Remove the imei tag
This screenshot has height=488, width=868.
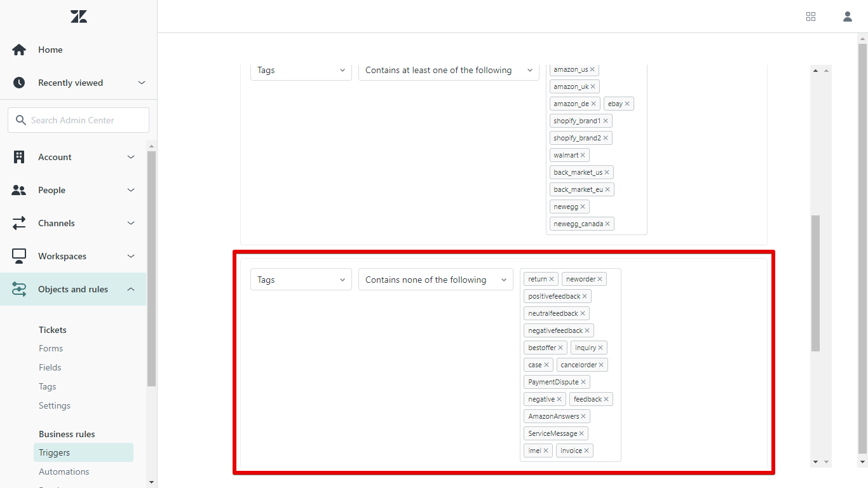[x=546, y=451]
